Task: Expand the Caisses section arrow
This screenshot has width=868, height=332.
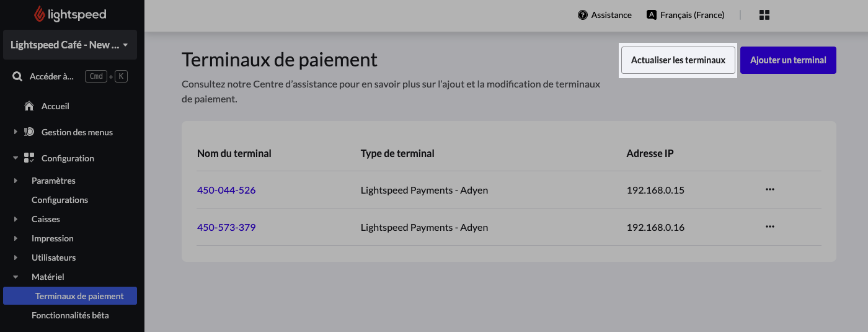Action: pyautogui.click(x=15, y=219)
